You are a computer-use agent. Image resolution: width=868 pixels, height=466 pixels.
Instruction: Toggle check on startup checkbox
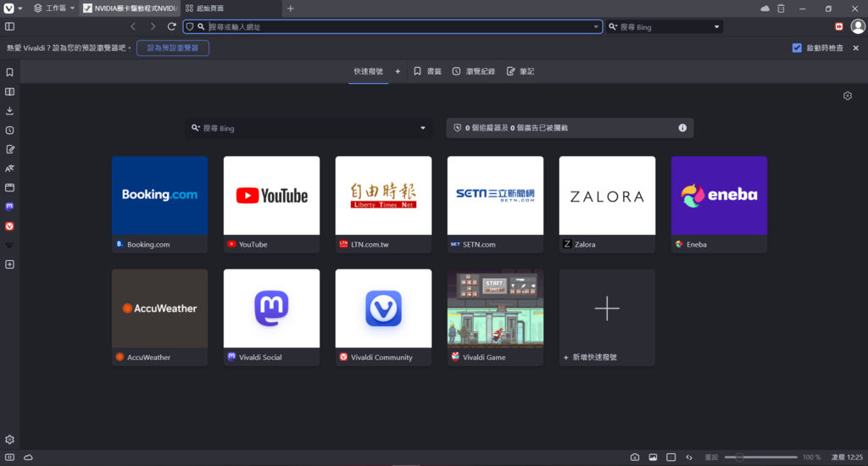(x=797, y=48)
